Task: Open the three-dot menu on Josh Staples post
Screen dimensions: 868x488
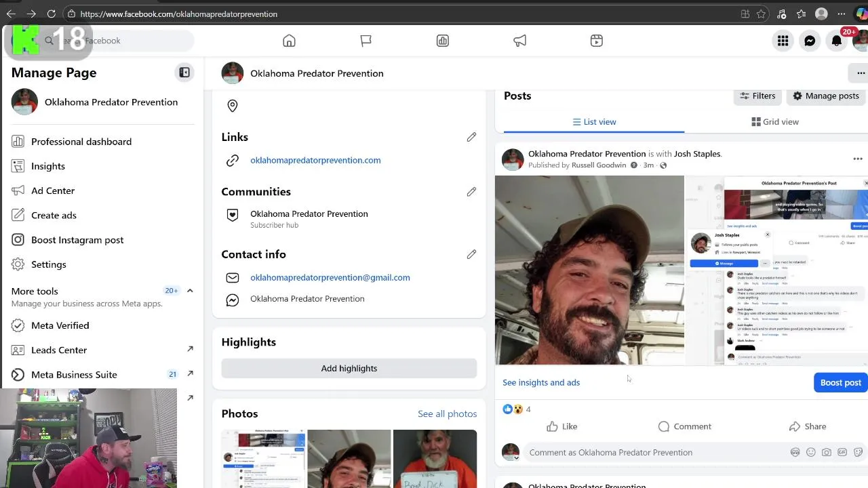Action: coord(858,159)
